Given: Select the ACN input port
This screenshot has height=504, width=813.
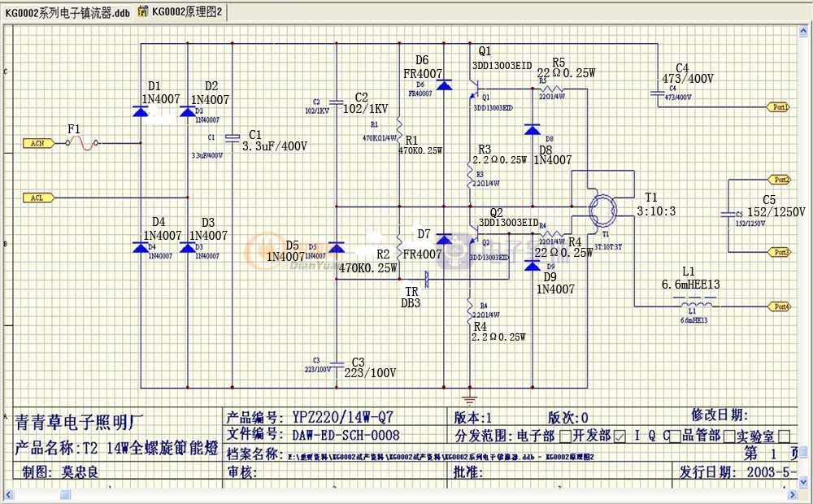Looking at the screenshot, I should coord(38,143).
